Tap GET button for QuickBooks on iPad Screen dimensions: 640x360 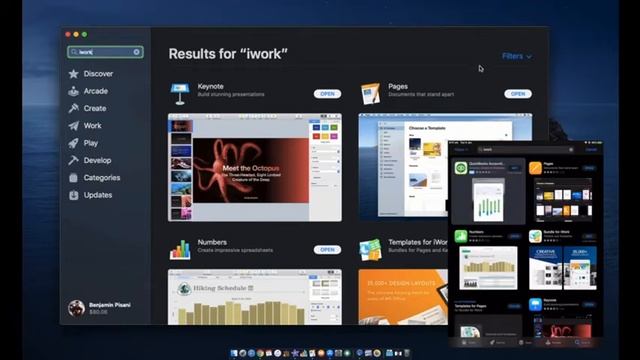(x=515, y=168)
